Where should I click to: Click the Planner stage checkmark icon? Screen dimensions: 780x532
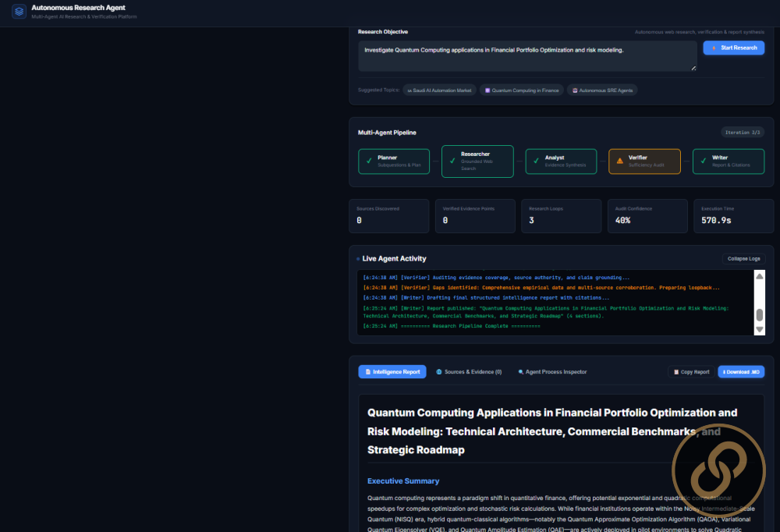click(369, 161)
